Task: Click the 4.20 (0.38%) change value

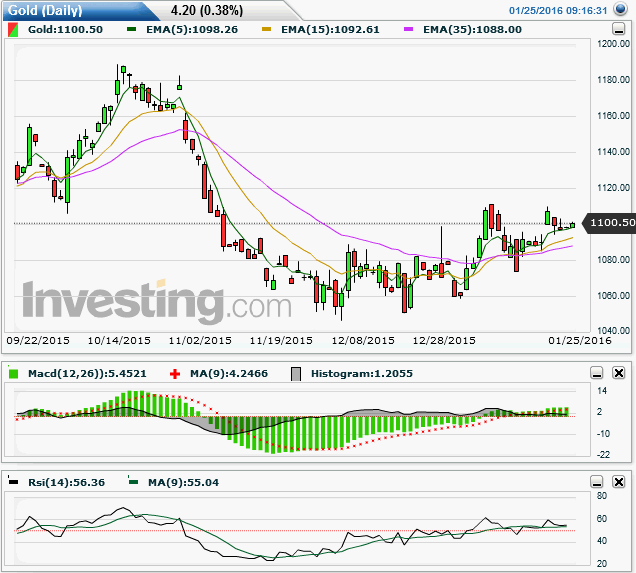Action: coord(207,10)
